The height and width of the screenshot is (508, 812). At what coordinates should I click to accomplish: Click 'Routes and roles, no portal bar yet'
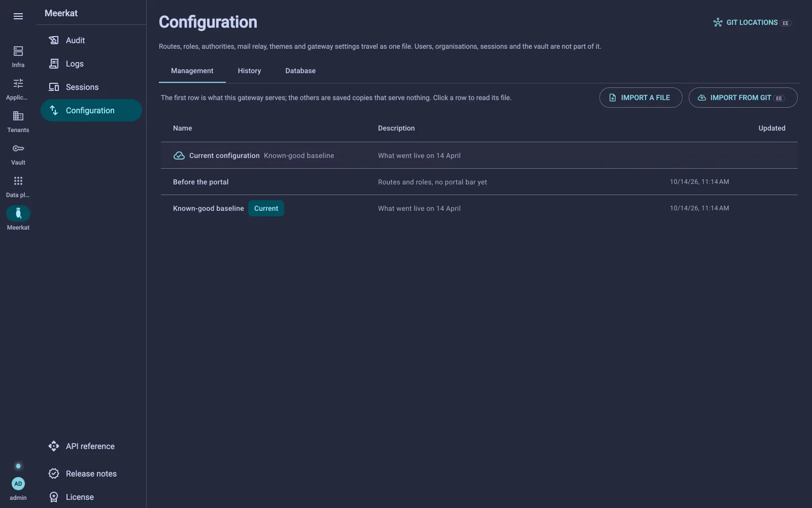(x=432, y=182)
